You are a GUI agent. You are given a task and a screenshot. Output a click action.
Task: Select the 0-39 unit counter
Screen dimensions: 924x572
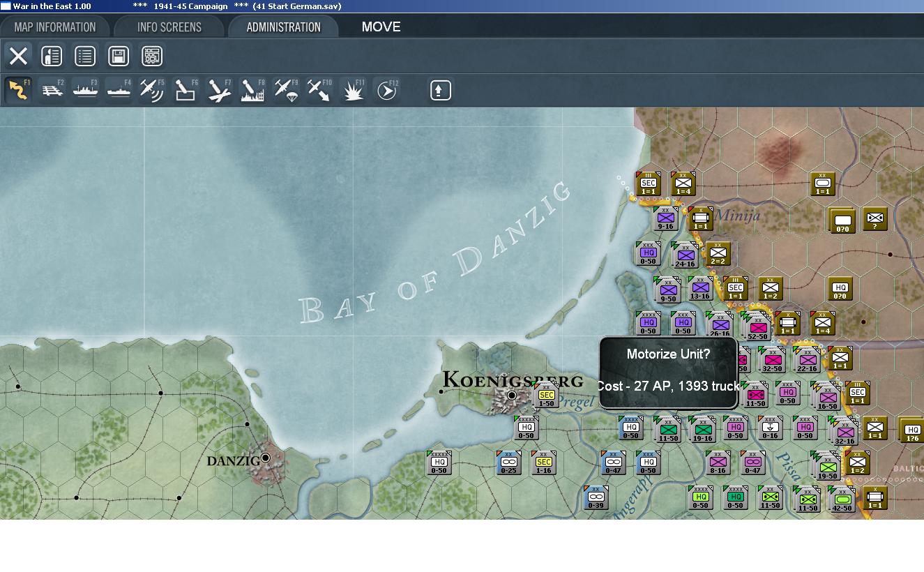click(x=596, y=498)
